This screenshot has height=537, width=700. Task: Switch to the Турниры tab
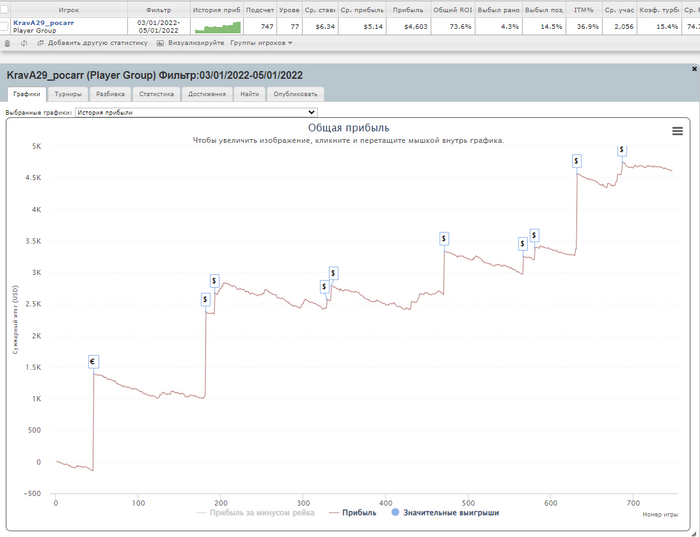(x=68, y=94)
